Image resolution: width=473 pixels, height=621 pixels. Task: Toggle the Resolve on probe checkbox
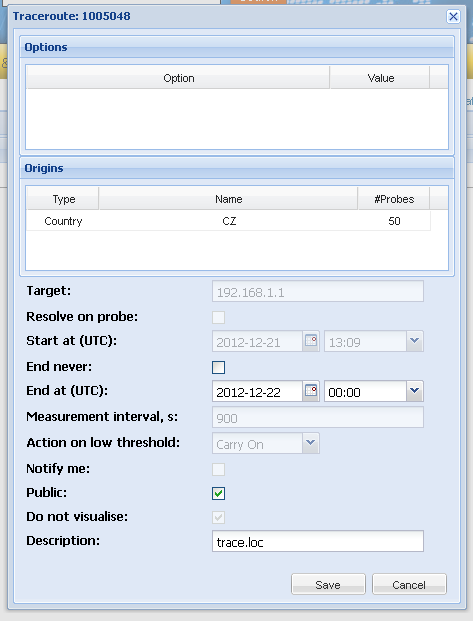tap(219, 317)
